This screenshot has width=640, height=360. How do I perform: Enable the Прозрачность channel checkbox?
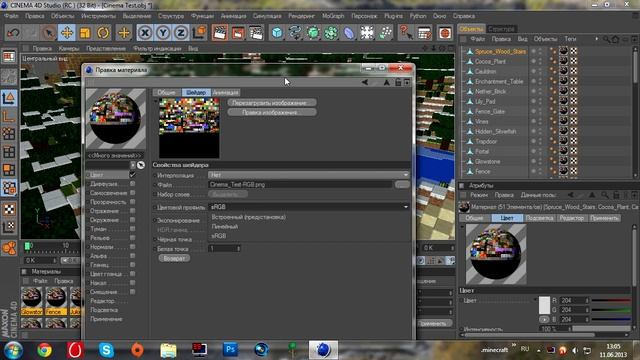coord(132,202)
